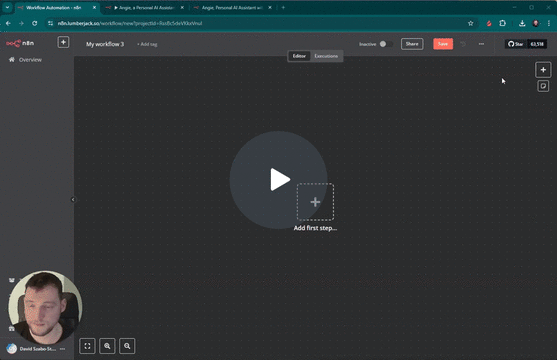Collapse the left sidebar with the chevron
The height and width of the screenshot is (360, 557).
pyautogui.click(x=73, y=199)
